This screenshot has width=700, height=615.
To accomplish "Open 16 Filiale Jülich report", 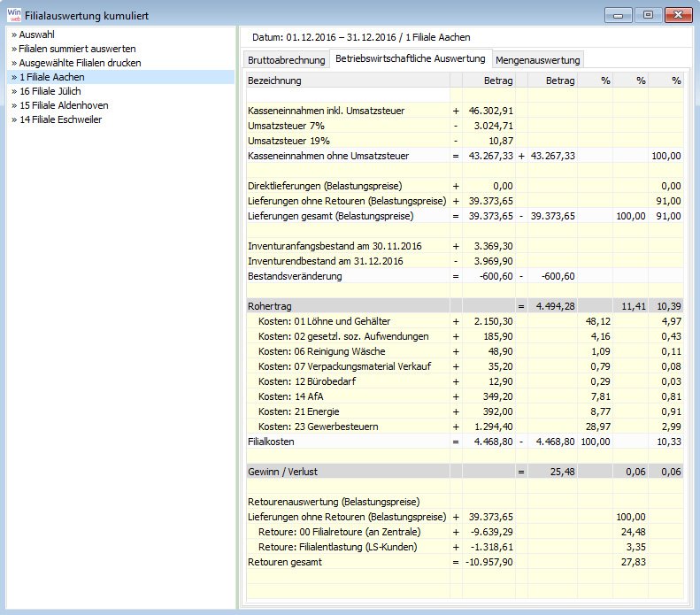I will coord(53,91).
